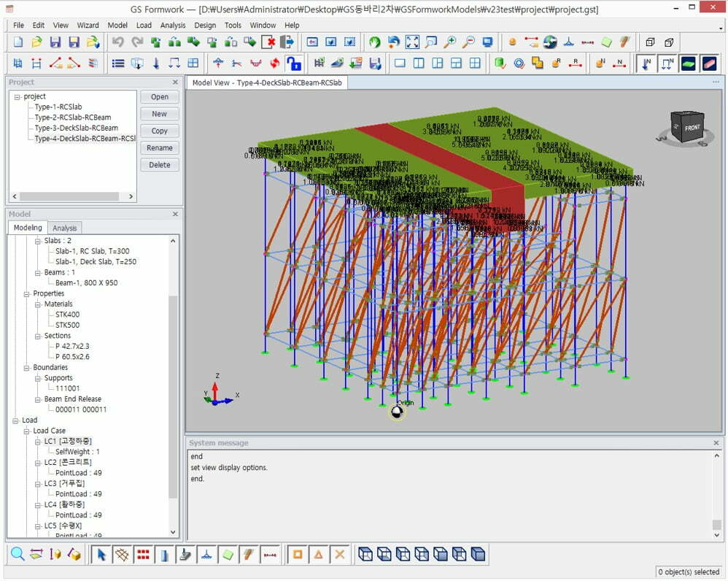Click the fit-to-extents view icon
This screenshot has width=728, height=581.
coord(412,42)
